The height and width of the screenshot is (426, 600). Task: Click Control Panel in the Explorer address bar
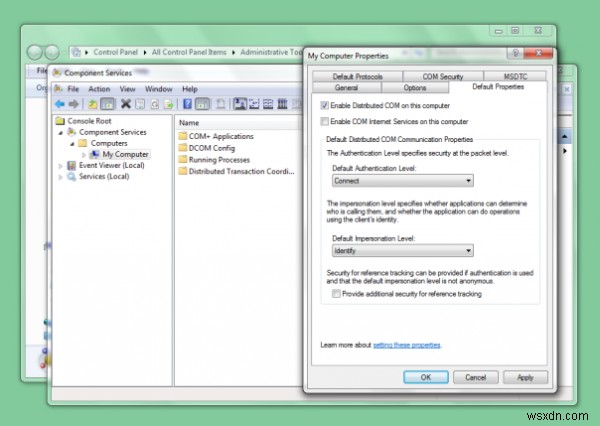[115, 52]
